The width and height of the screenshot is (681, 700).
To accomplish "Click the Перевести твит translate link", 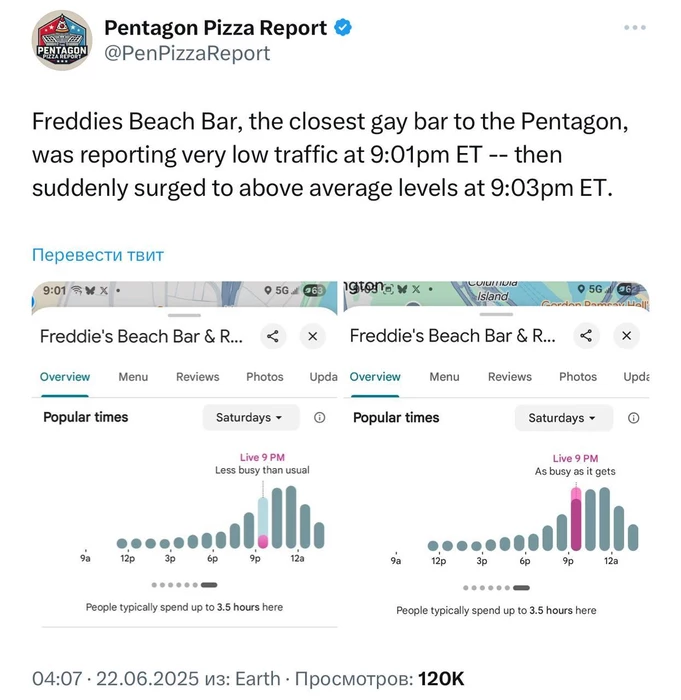I will [x=98, y=255].
